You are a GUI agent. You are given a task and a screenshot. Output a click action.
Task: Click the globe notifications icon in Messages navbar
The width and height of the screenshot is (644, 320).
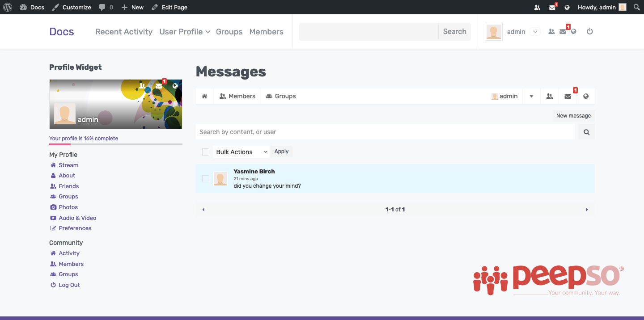click(586, 96)
